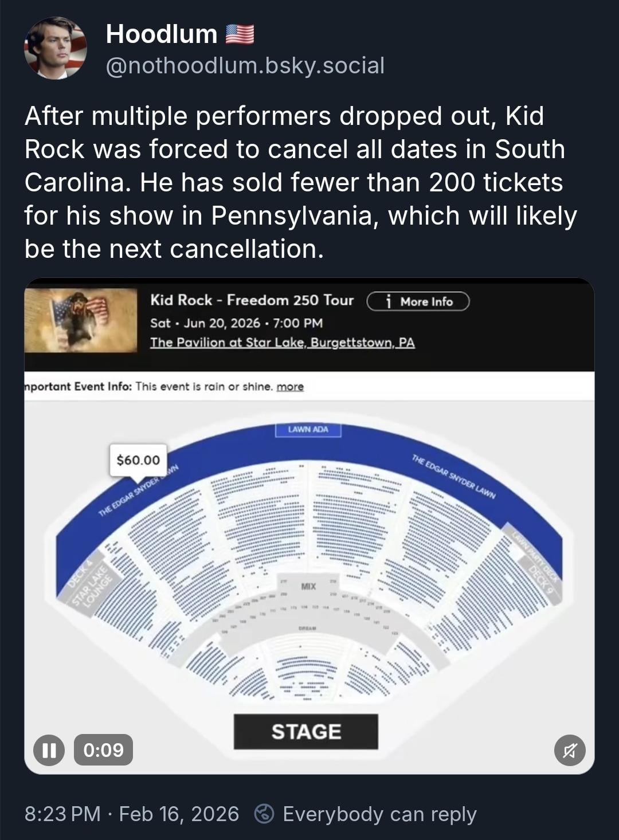
Task: Click the More Info button
Action: 418,301
